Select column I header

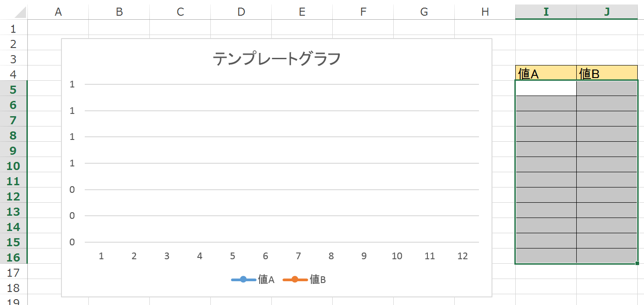click(546, 12)
